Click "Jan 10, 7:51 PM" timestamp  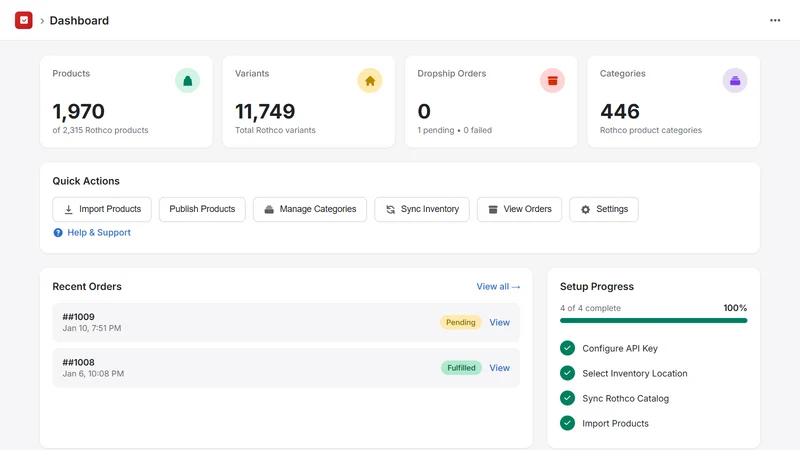[x=92, y=328]
